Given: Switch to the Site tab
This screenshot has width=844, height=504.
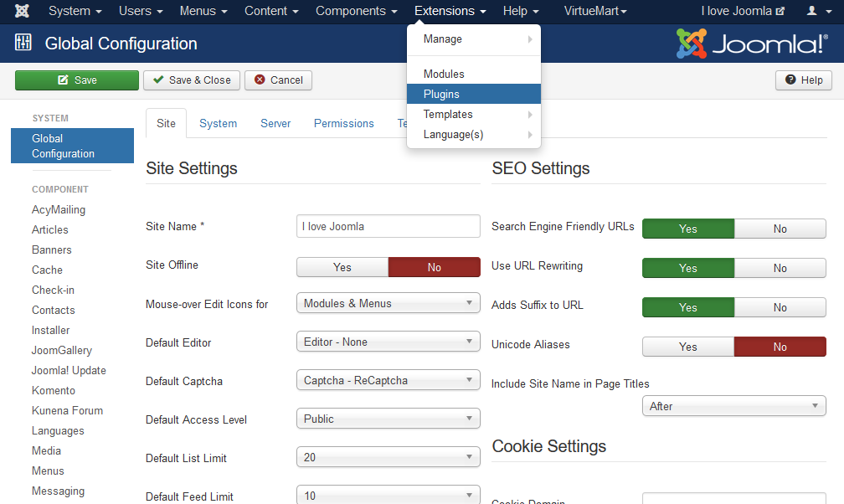Looking at the screenshot, I should 167,123.
